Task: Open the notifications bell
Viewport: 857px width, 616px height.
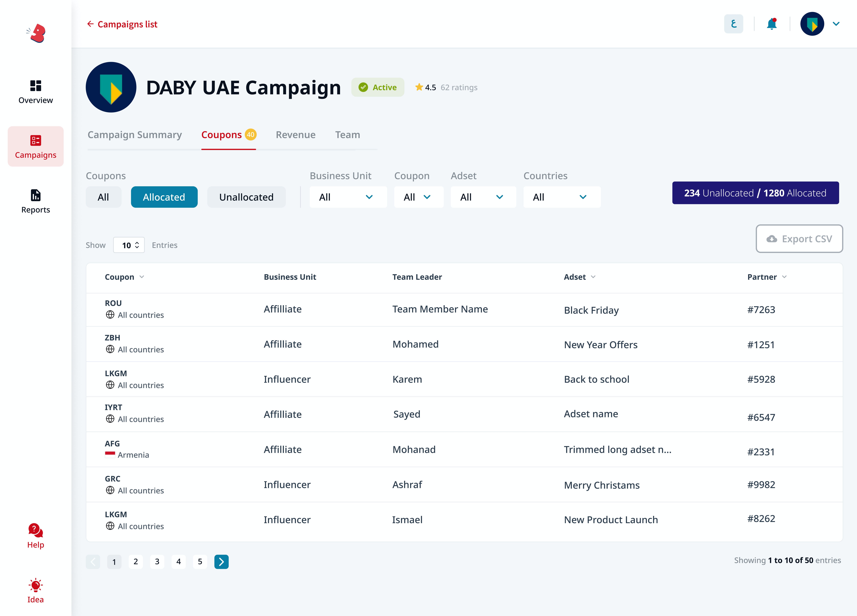Action: click(772, 24)
